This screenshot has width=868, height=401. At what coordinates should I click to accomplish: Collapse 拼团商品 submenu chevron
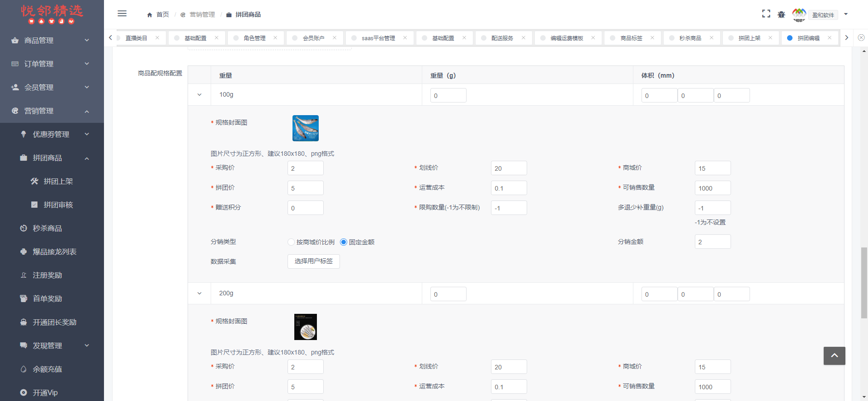tap(87, 158)
